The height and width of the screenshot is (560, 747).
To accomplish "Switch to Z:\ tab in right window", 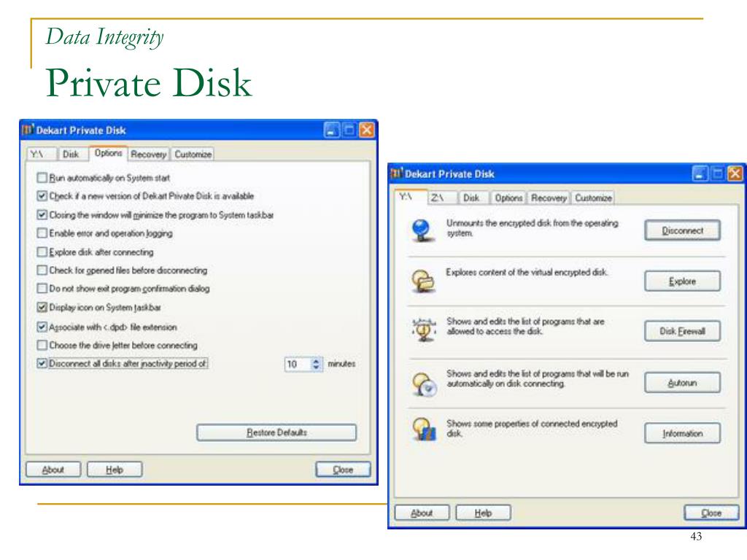I will point(441,198).
